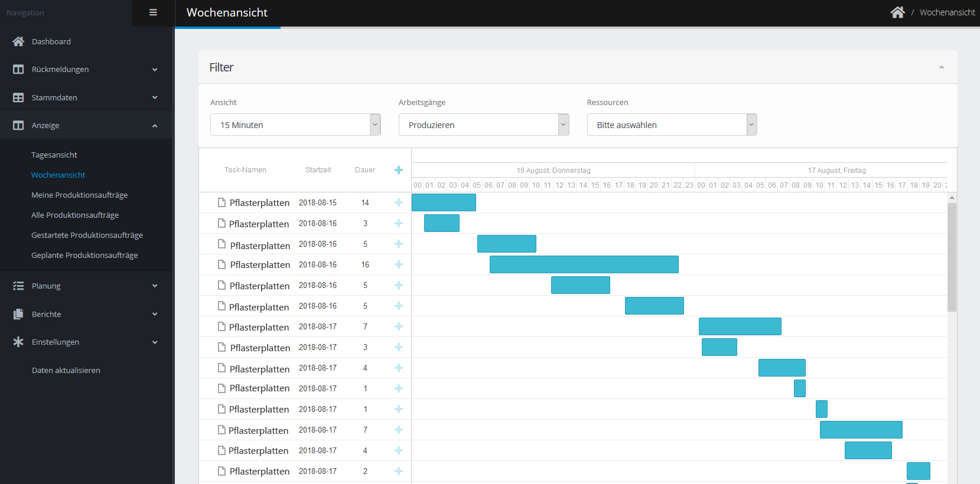This screenshot has width=980, height=484.
Task: Click the file icon of the first Pflasterplatten row
Action: [222, 202]
